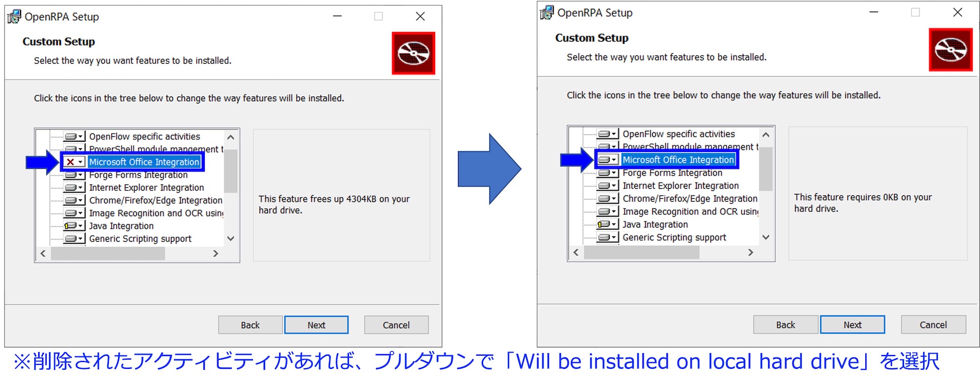Open Forge Forms Integration drive icon, right window
980x388 pixels.
608,173
